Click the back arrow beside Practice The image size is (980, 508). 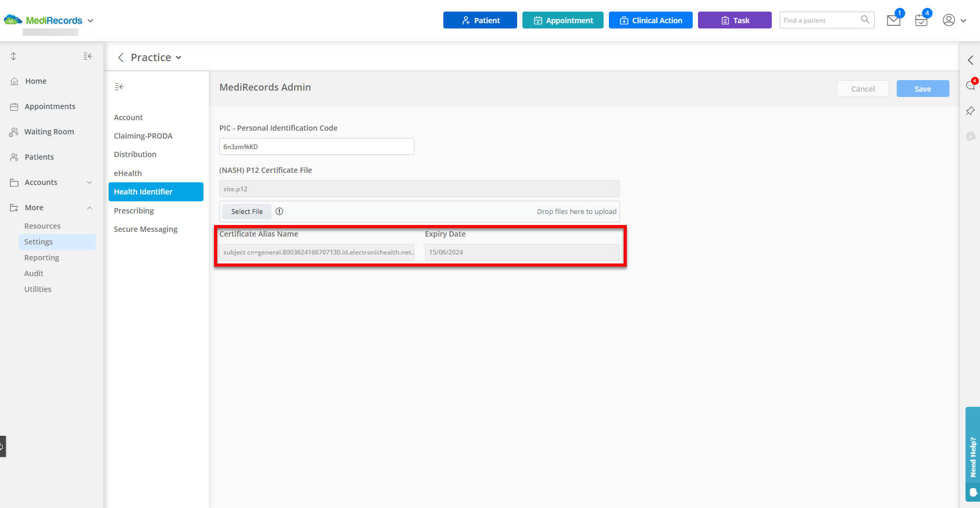[121, 57]
